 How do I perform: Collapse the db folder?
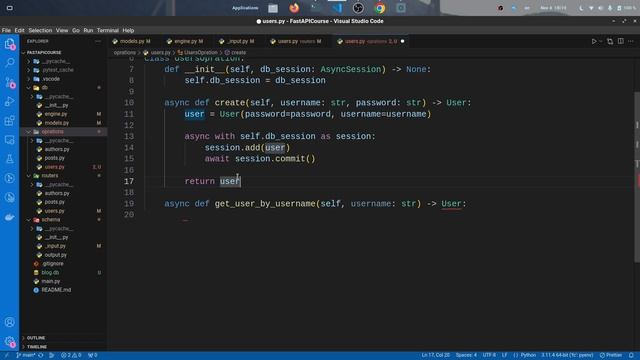(x=44, y=88)
